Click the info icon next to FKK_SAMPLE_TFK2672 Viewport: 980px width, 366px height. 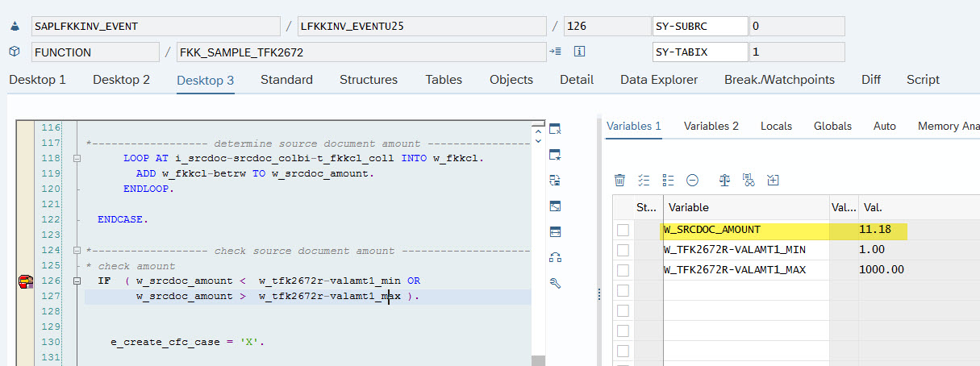tap(578, 52)
